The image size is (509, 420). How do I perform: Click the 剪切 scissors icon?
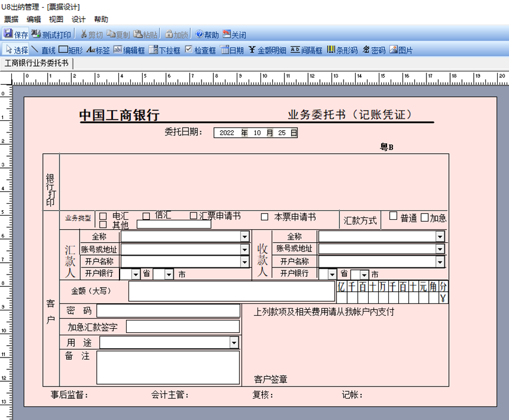[84, 34]
